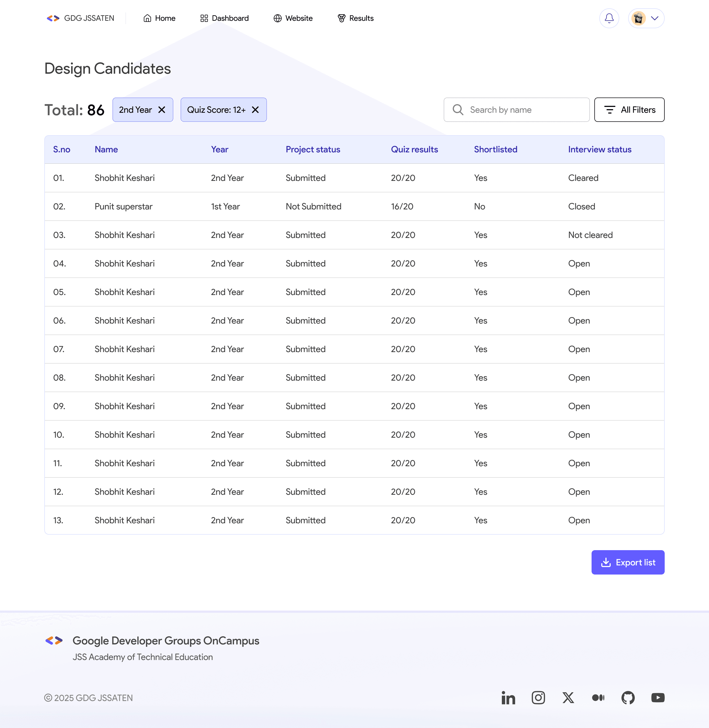Viewport: 709px width, 728px height.
Task: Click the search magnifier icon
Action: (458, 110)
